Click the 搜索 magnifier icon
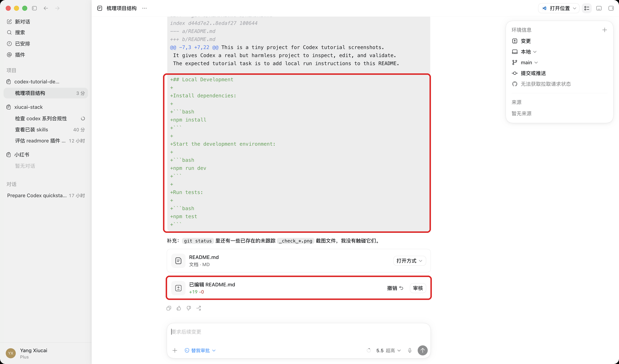Screen dimensions: 619x364 pos(9,32)
